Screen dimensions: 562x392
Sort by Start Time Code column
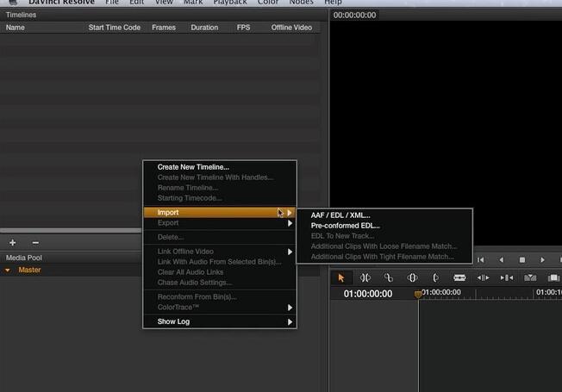tap(115, 28)
